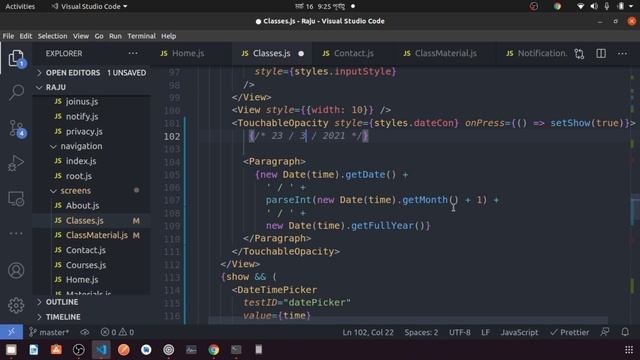The height and width of the screenshot is (360, 640).
Task: Open the terminal icon in dock
Action: coord(236,350)
